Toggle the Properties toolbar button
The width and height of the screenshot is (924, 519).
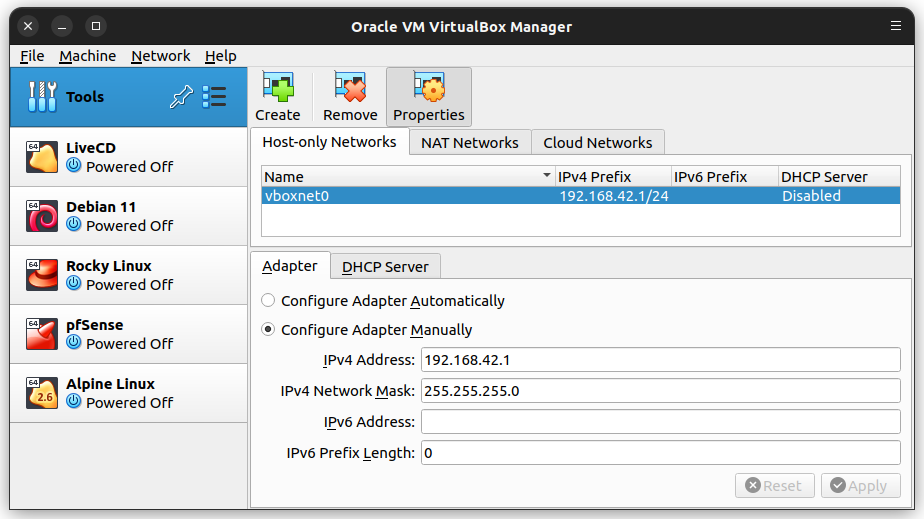(x=428, y=97)
